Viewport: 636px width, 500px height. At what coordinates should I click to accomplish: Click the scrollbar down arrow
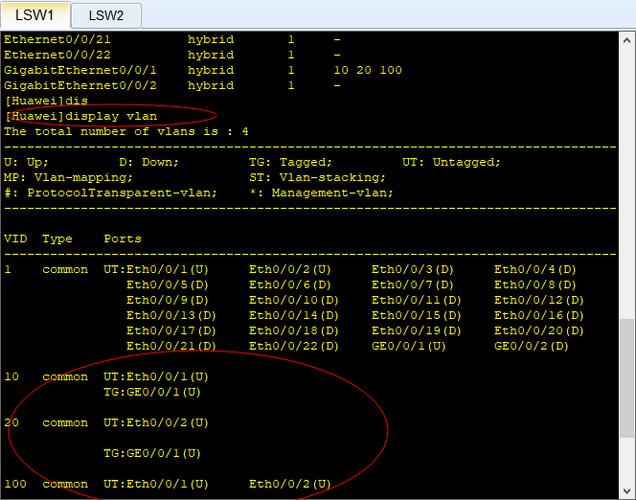627,491
